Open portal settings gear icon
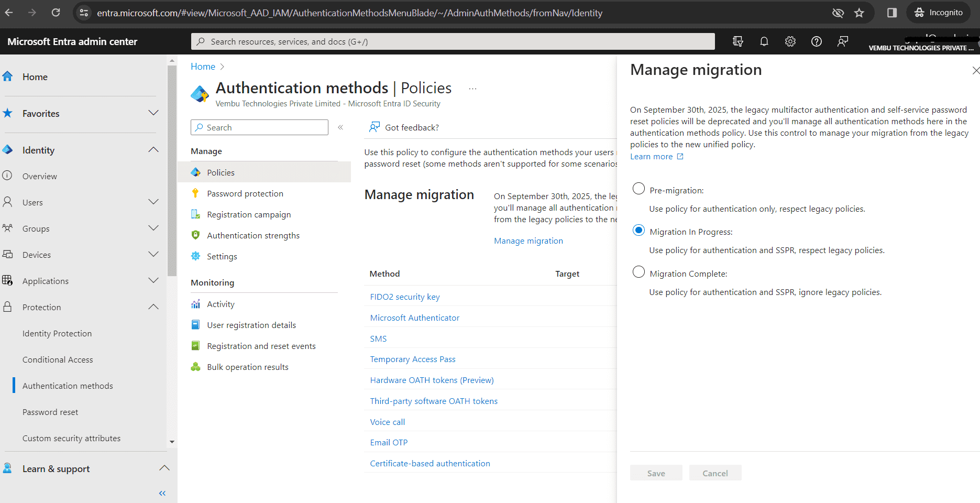The image size is (980, 503). coord(790,41)
